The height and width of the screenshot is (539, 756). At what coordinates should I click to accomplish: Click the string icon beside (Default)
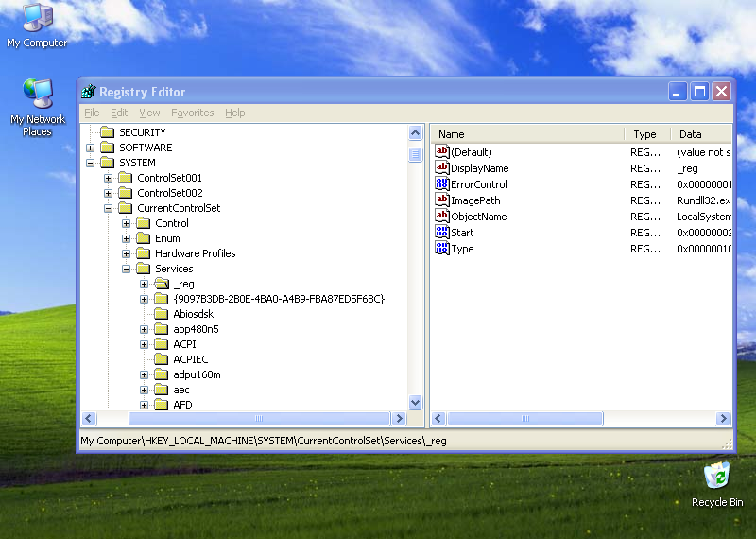pyautogui.click(x=441, y=152)
